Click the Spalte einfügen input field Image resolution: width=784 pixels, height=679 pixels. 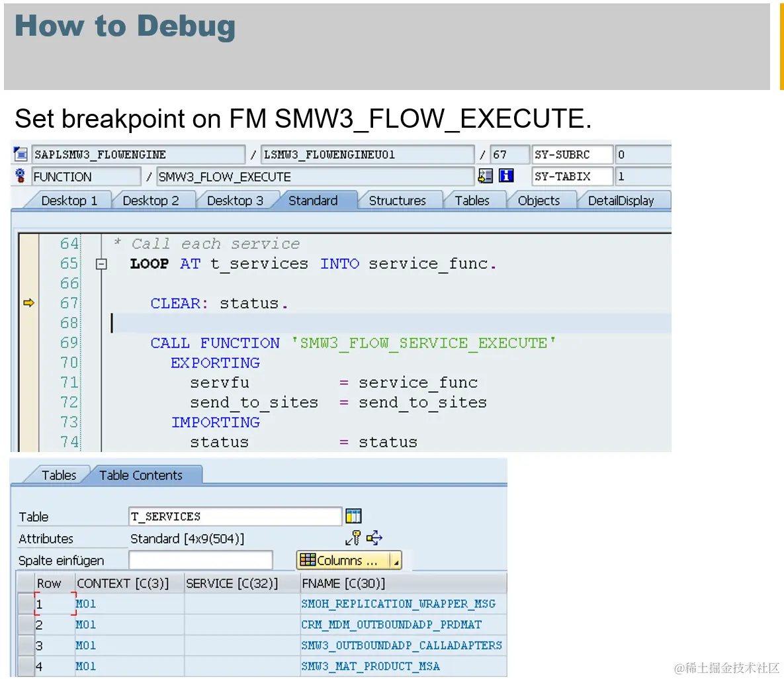[x=200, y=561]
